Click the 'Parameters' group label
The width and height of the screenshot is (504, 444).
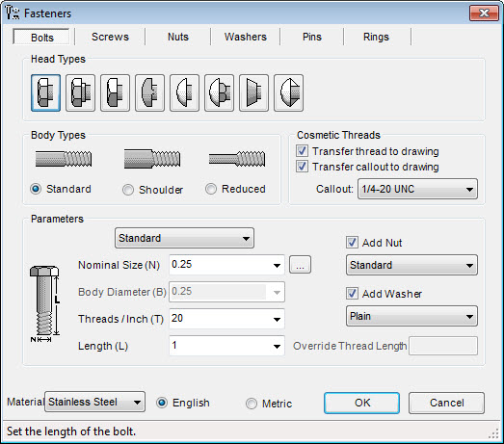pyautogui.click(x=57, y=219)
